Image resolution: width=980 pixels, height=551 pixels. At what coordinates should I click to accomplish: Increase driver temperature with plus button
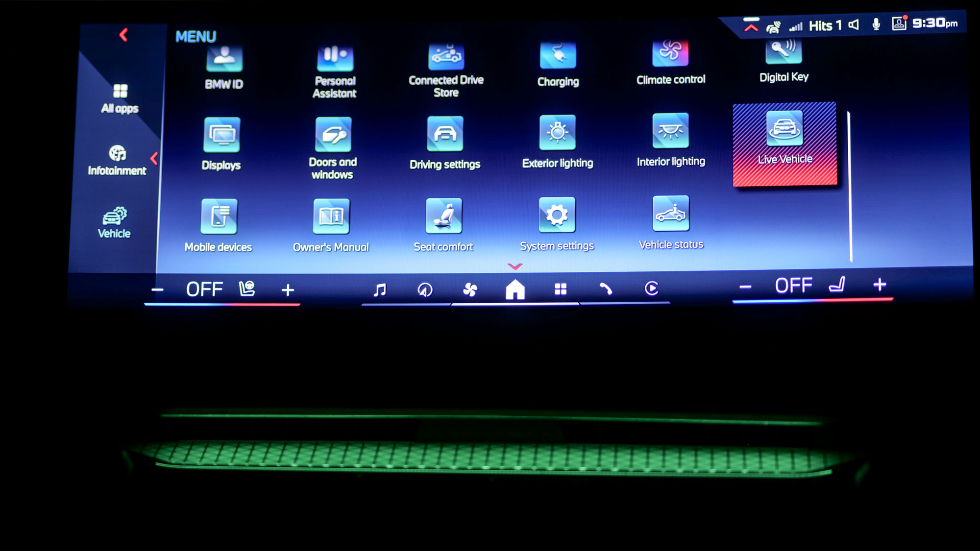point(288,290)
